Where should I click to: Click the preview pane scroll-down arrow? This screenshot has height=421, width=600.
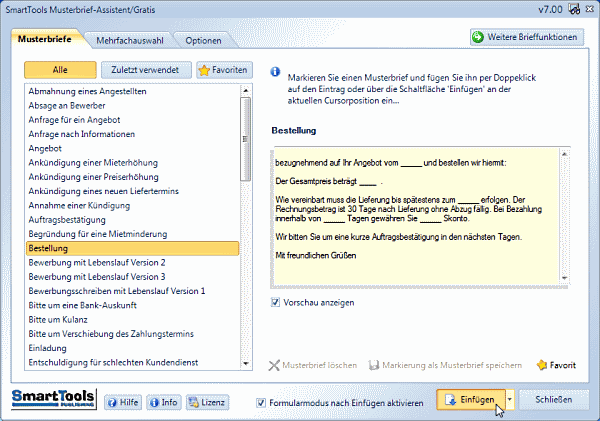pos(564,278)
